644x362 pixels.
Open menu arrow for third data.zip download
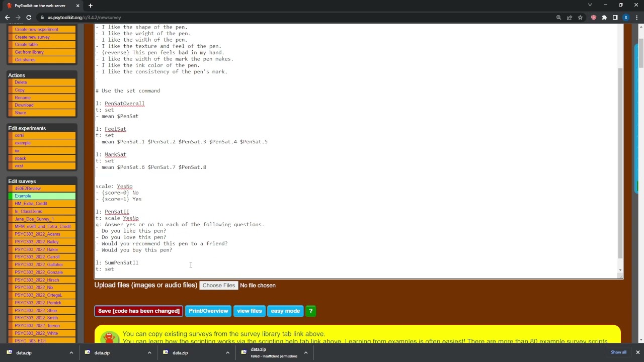227,353
